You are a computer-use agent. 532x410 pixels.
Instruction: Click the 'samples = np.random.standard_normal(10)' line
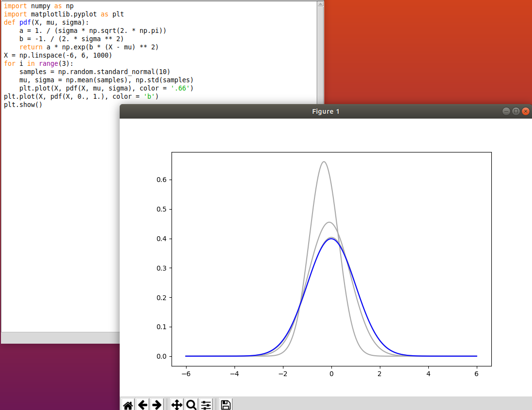click(x=94, y=72)
